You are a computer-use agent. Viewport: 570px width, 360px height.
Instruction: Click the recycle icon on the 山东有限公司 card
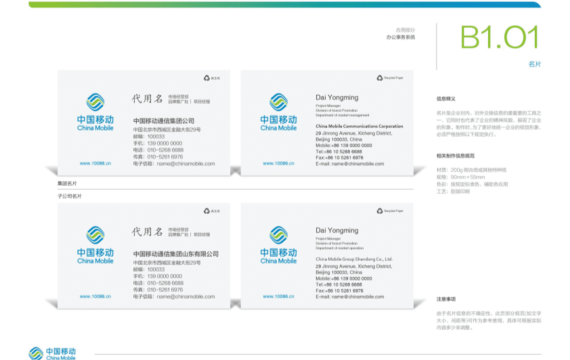pos(206,211)
